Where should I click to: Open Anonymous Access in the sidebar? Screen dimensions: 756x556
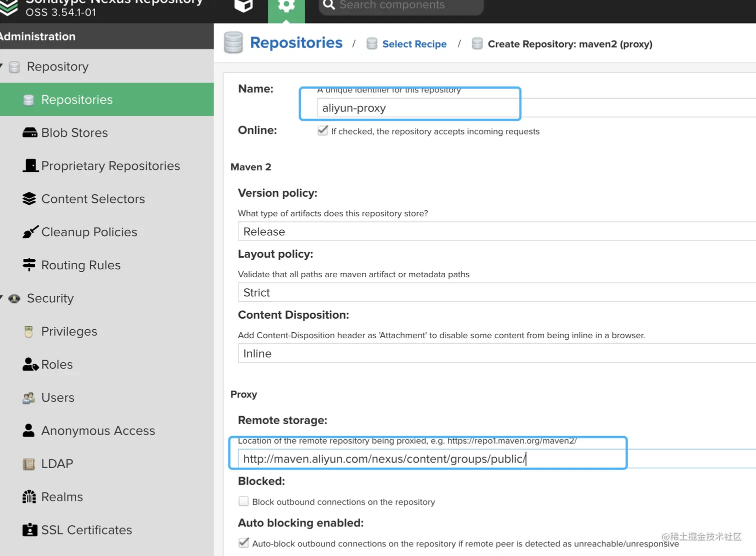(x=98, y=431)
